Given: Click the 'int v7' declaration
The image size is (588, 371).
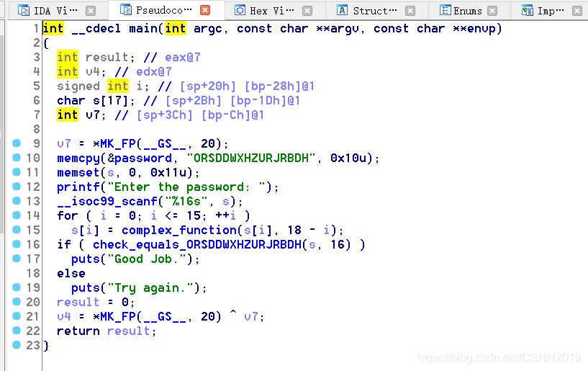Looking at the screenshot, I should [81, 115].
